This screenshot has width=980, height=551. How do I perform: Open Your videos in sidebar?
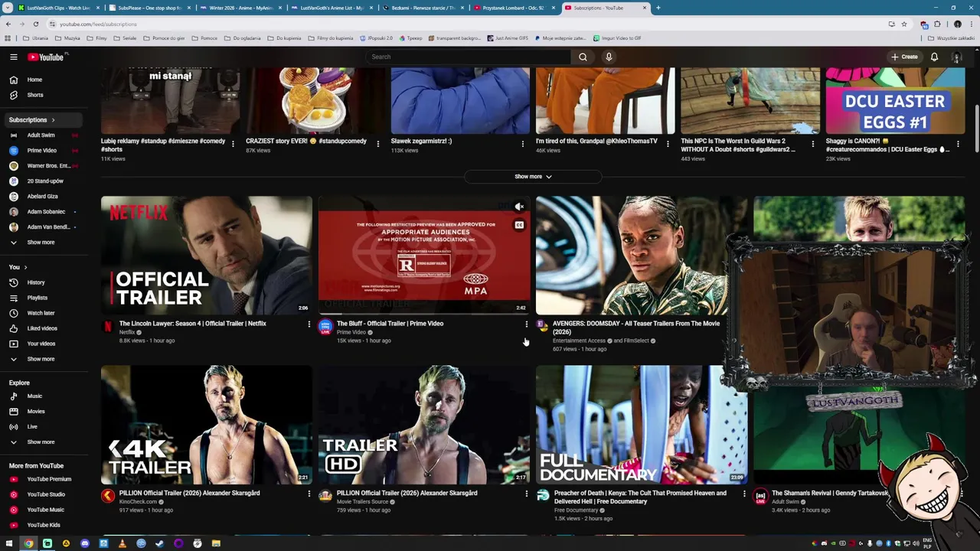click(x=41, y=344)
